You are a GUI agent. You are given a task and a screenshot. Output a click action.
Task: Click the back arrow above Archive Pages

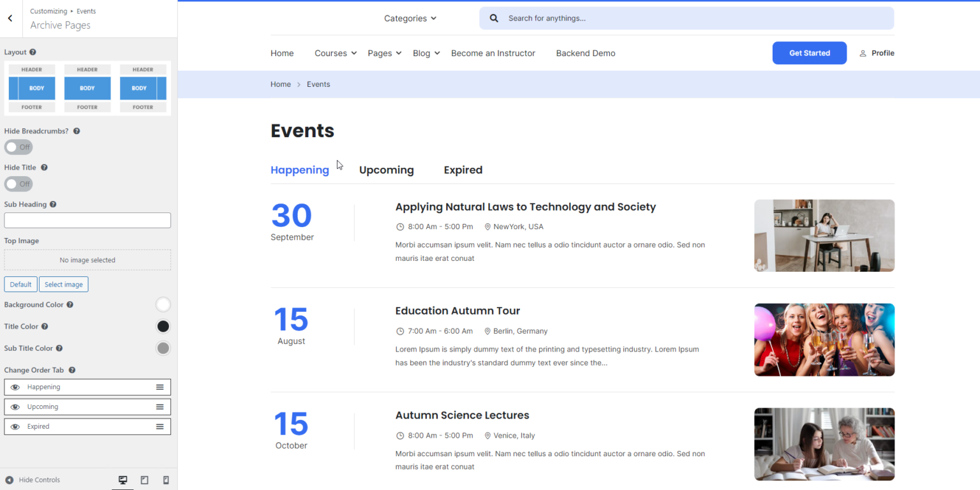tap(10, 18)
